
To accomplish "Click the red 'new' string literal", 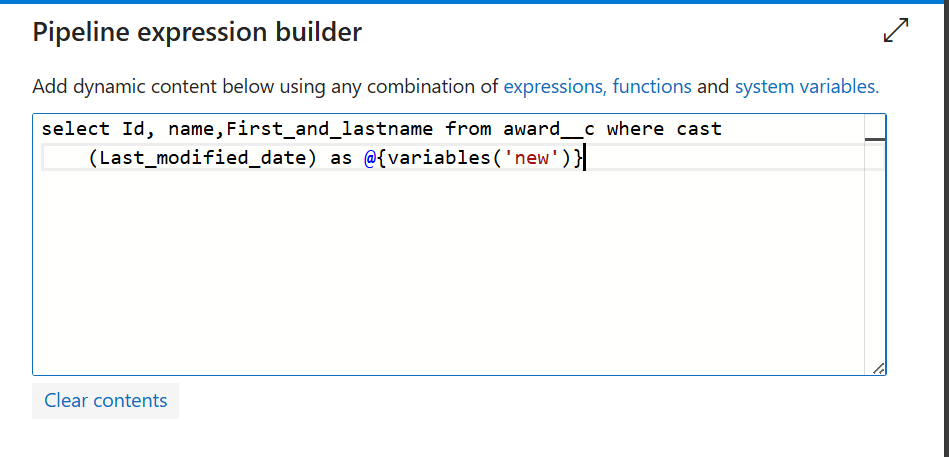I will tap(531, 159).
